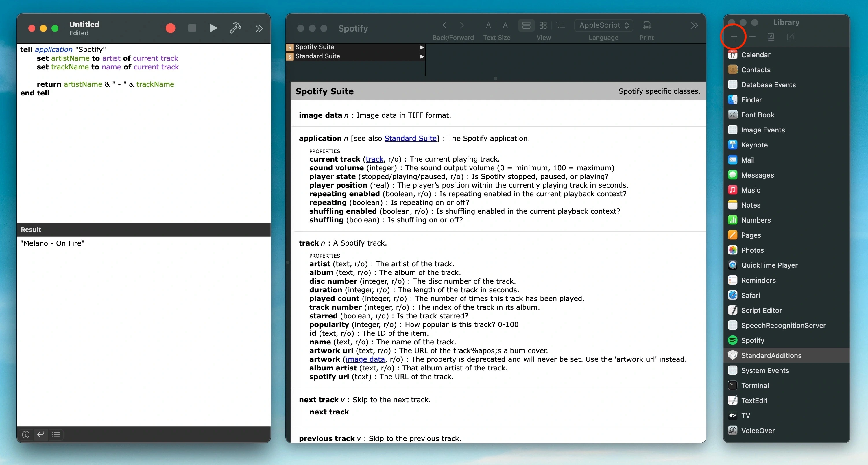The image size is (868, 465).
Task: Select Contacts in Library list
Action: [x=786, y=70]
